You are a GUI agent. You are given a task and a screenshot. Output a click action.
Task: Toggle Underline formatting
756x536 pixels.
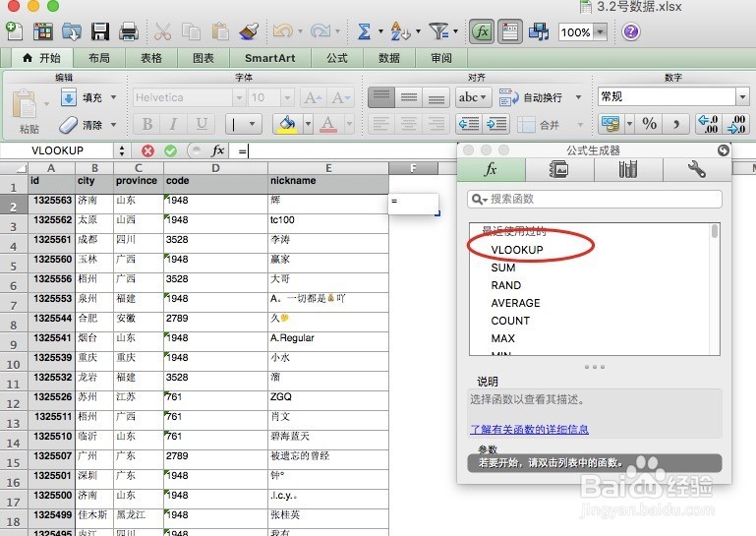pyautogui.click(x=202, y=125)
